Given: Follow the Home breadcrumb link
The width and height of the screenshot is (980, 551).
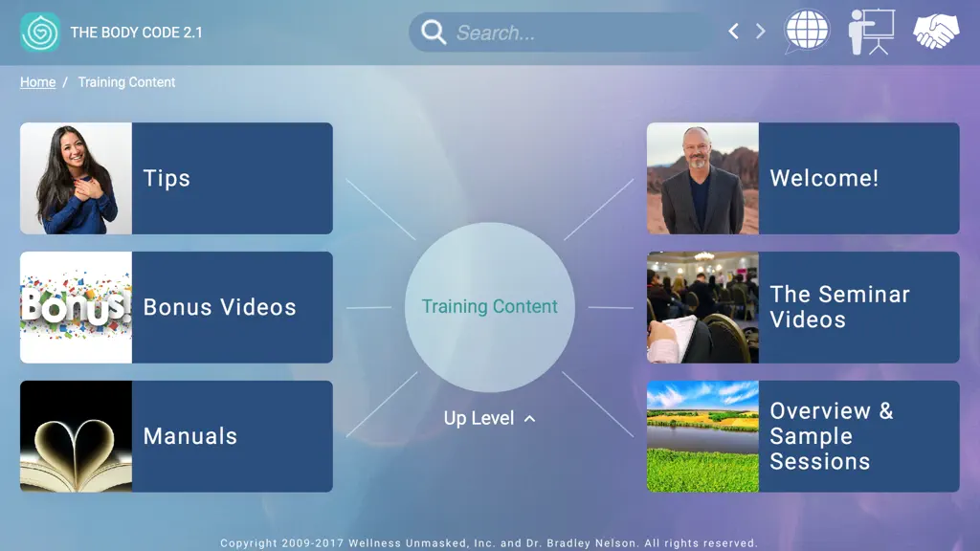Looking at the screenshot, I should click(37, 82).
